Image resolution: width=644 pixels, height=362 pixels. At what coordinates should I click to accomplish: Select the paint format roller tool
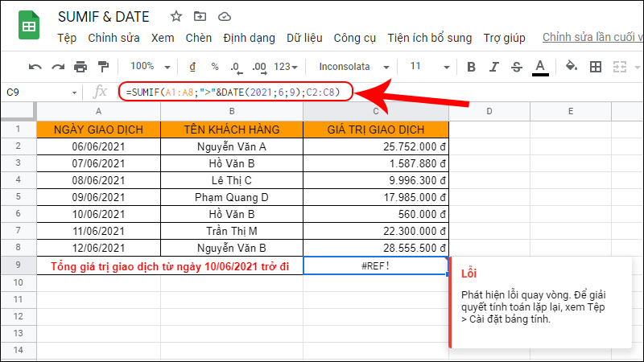(x=103, y=67)
